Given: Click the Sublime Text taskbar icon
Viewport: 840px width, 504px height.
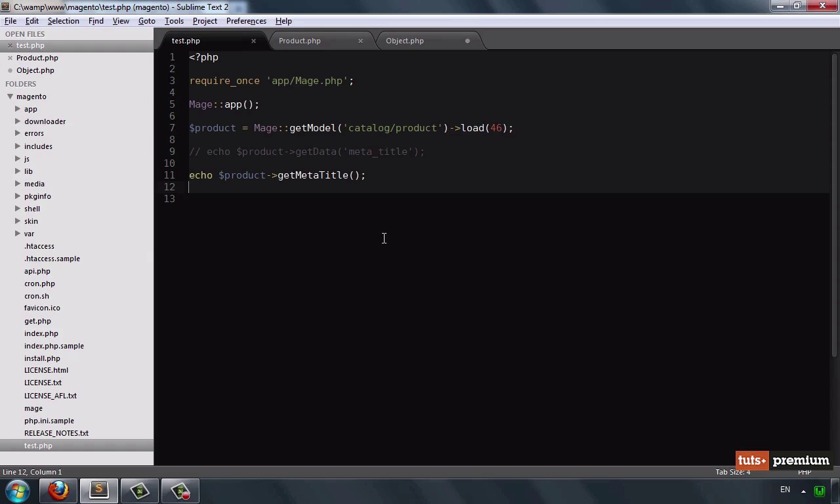Looking at the screenshot, I should click(99, 491).
